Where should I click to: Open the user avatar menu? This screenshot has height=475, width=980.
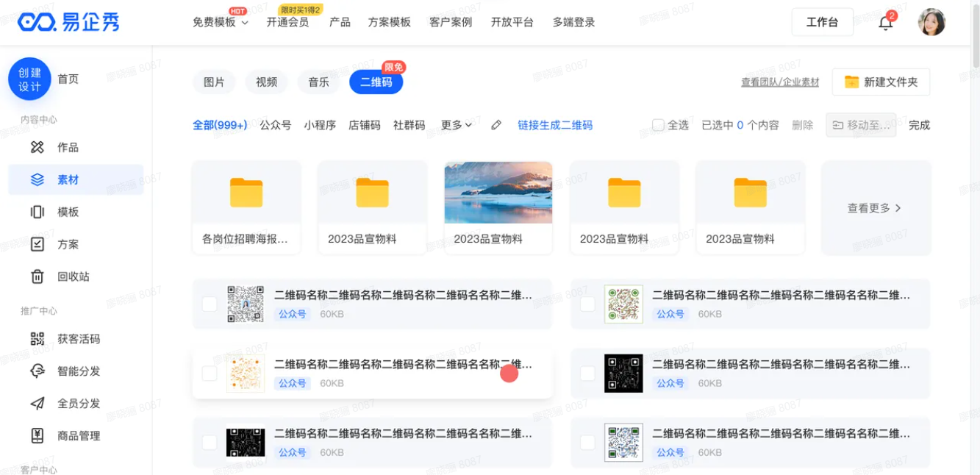click(x=931, y=22)
